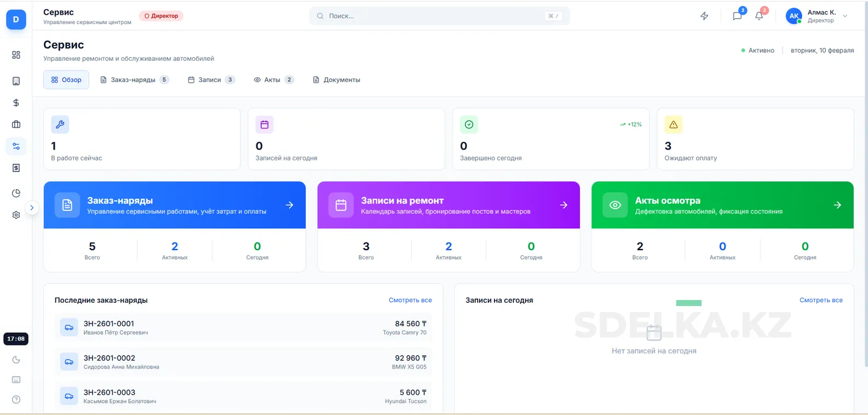Open the help question mark icon

point(16,400)
